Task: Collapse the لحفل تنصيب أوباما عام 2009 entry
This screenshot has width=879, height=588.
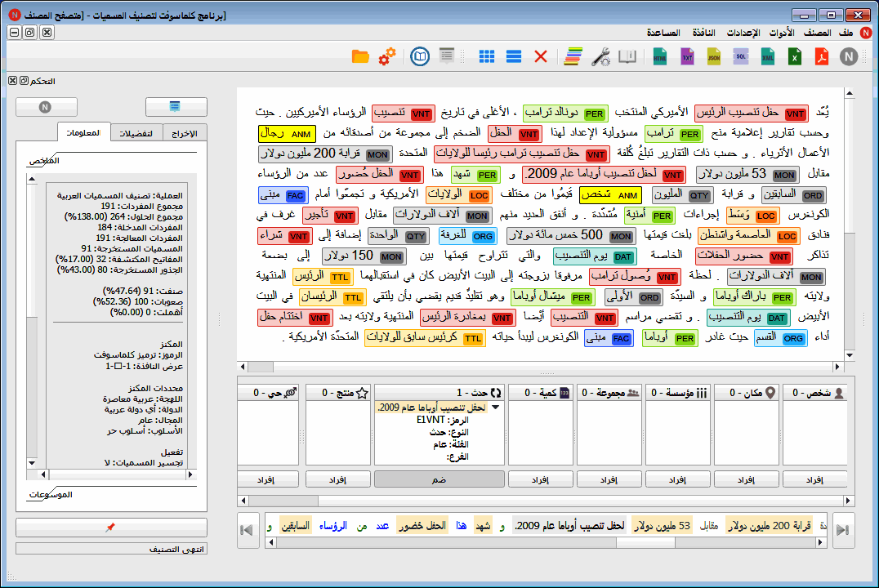Action: (x=496, y=408)
